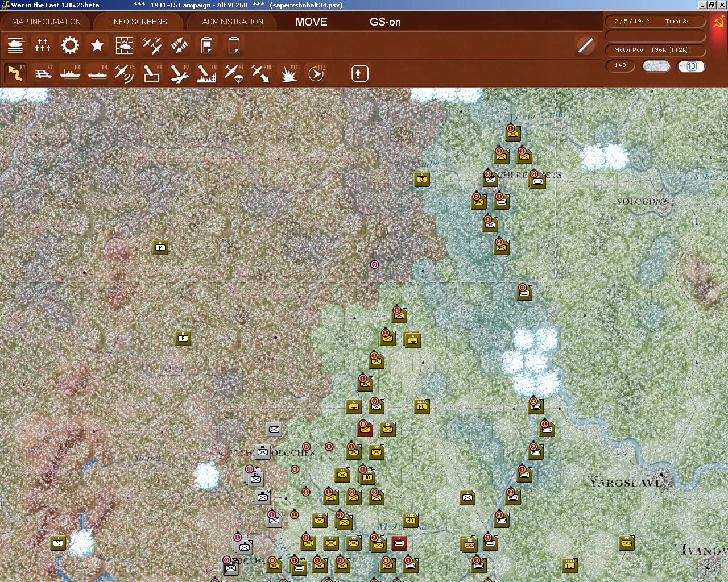Viewport: 728px width, 582px height.
Task: Select the southern P partisan counter
Action: 183,338
